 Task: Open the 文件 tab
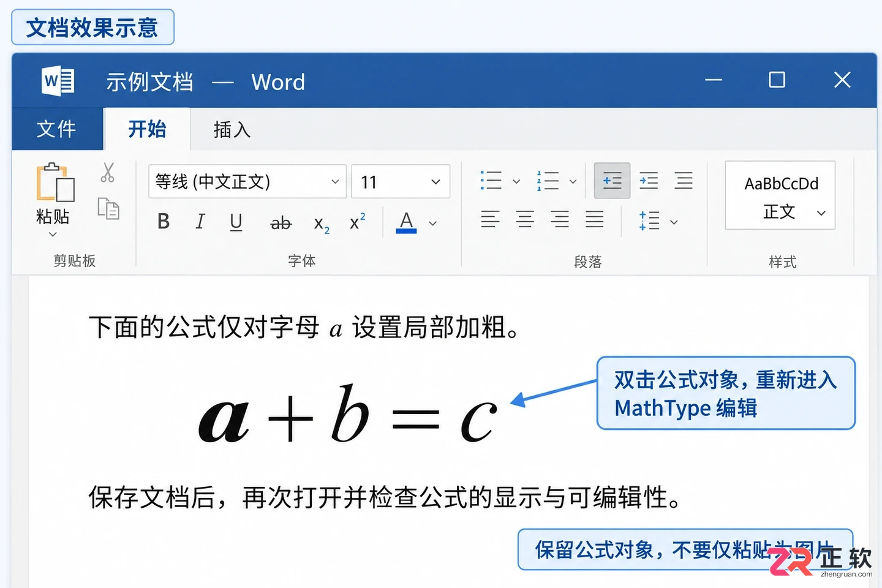pos(57,129)
